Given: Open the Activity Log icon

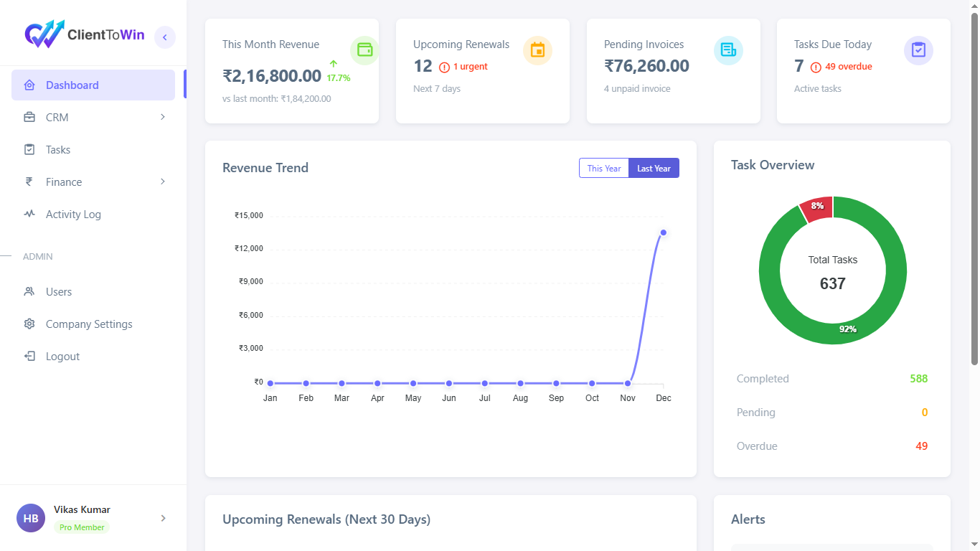Looking at the screenshot, I should (x=29, y=214).
